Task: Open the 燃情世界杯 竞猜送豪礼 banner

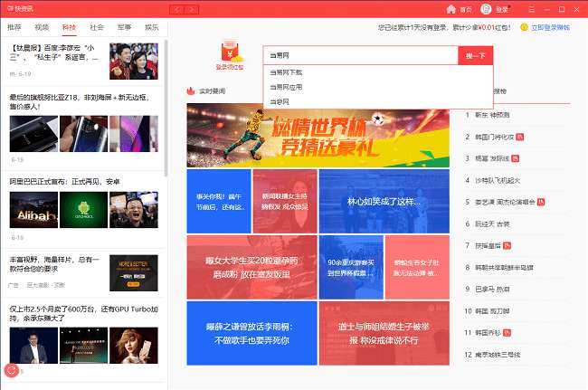Action: point(318,136)
